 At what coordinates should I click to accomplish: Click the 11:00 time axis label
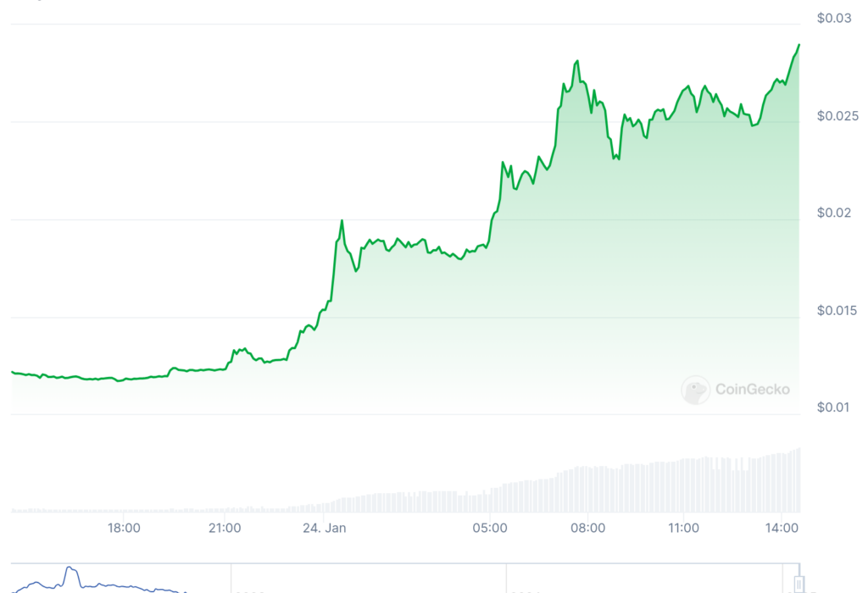(684, 529)
